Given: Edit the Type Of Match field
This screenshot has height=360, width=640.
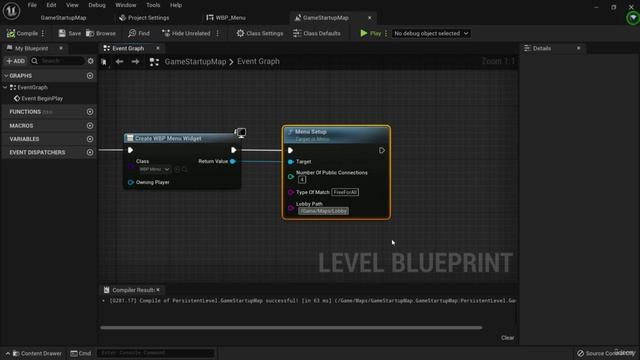Looking at the screenshot, I should (345, 192).
